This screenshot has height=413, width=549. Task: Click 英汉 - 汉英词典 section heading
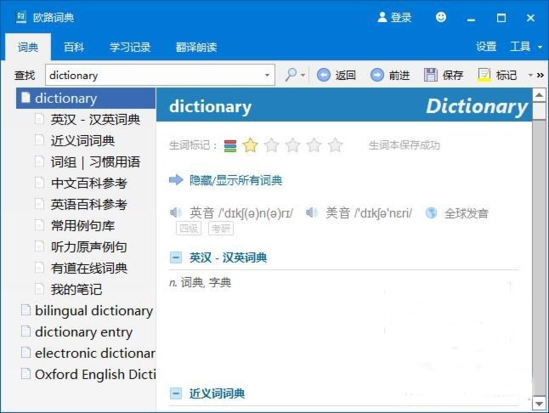point(228,258)
